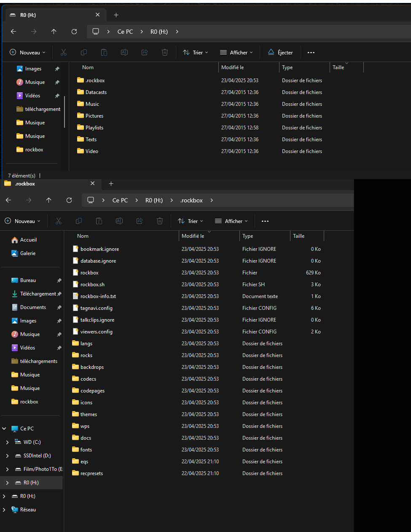Open Nouveau dropdown in .rockbox window
The image size is (411, 532).
point(22,221)
